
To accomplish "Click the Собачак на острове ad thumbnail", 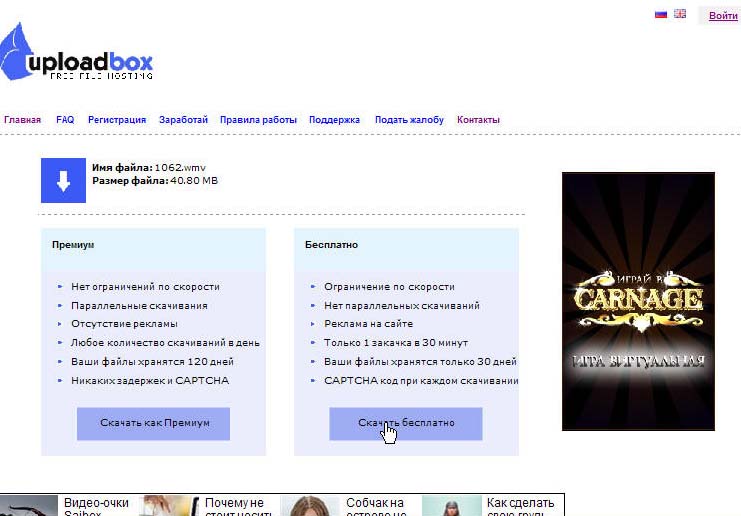I will (311, 506).
